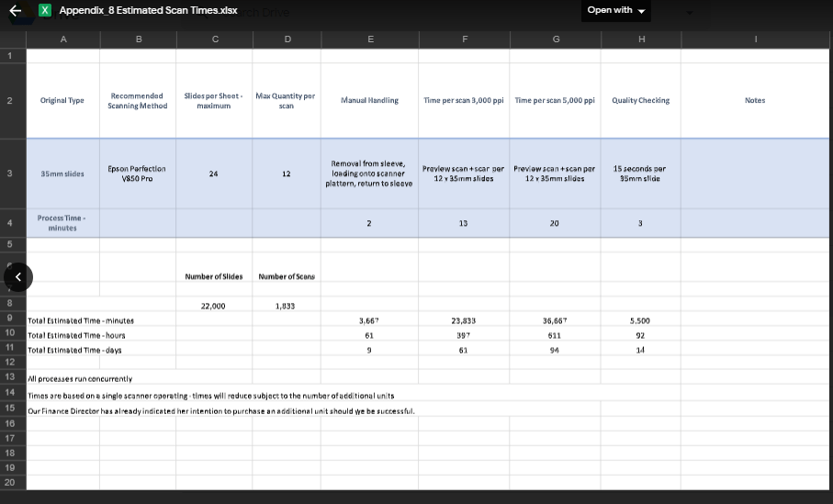This screenshot has width=833, height=504.
Task: Click the cell with value 22,000
Action: 213,306
